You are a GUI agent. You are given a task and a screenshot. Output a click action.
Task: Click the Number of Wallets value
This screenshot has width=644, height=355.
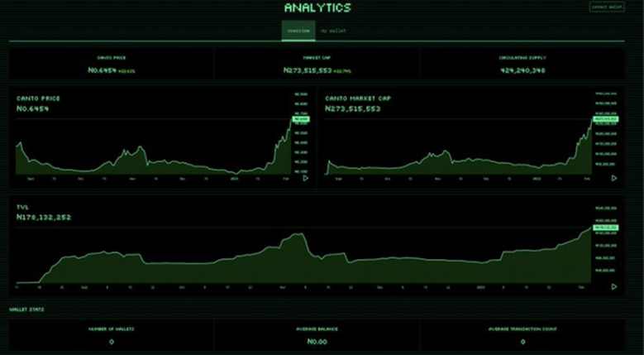tap(112, 342)
